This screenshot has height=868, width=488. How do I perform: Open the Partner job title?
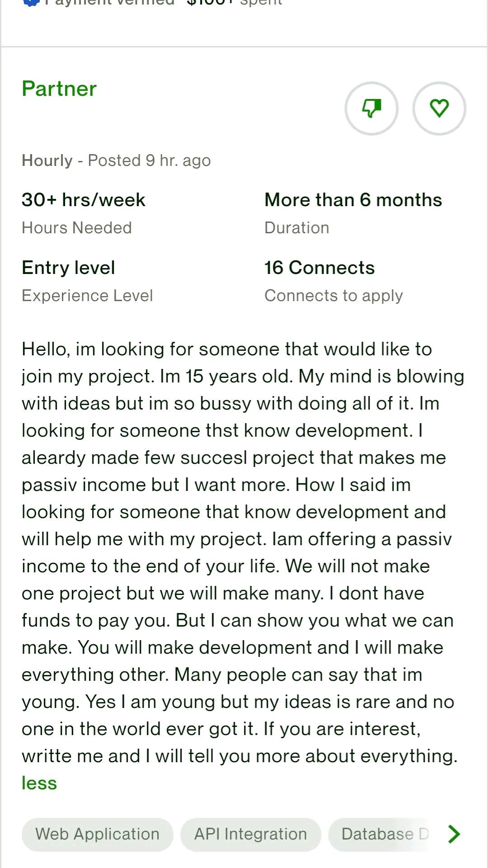(x=59, y=89)
